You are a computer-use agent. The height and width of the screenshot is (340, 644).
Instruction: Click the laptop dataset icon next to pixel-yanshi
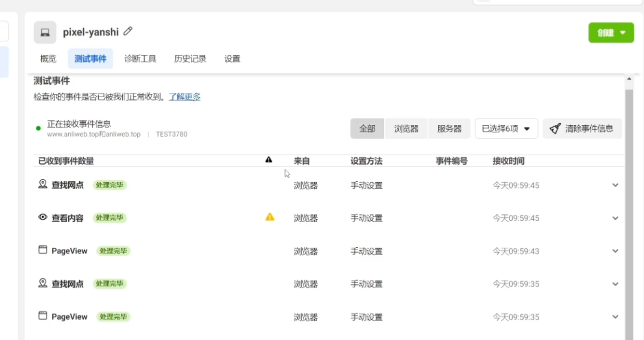(x=45, y=32)
